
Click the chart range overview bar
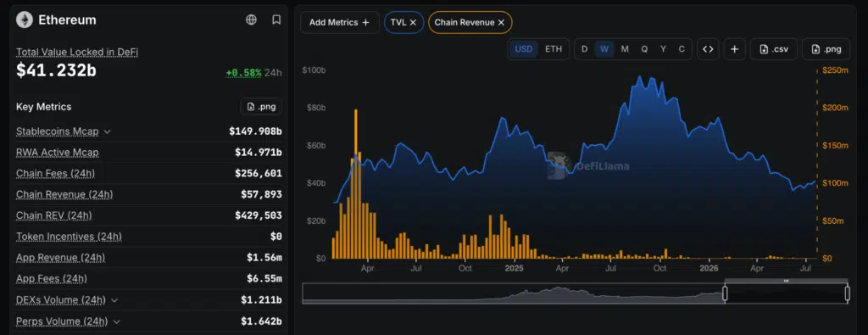click(x=576, y=293)
